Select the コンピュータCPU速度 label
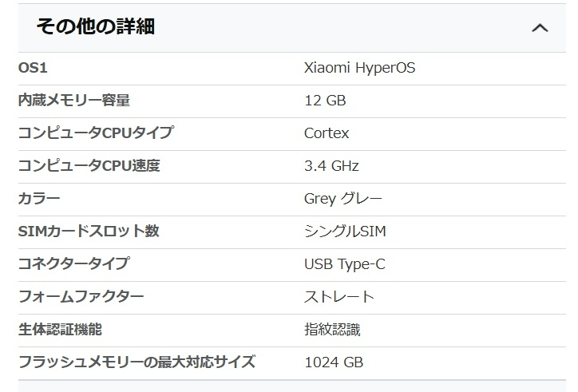 (89, 165)
